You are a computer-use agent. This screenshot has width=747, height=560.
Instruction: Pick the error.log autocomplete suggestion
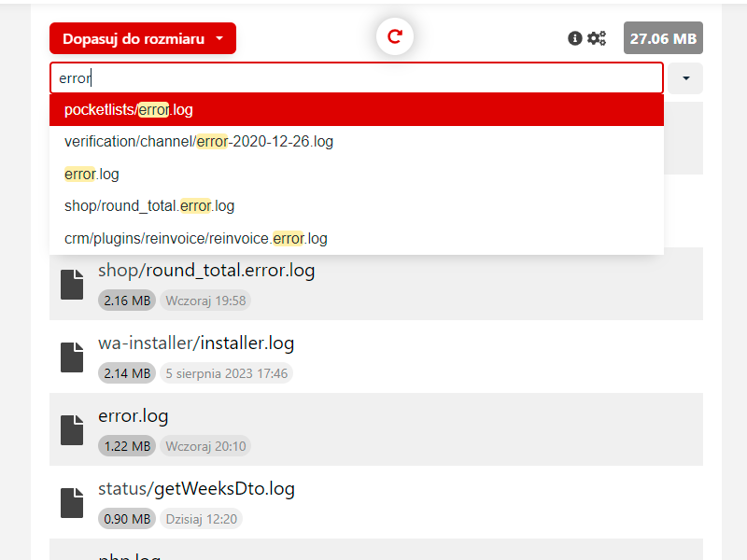point(92,174)
